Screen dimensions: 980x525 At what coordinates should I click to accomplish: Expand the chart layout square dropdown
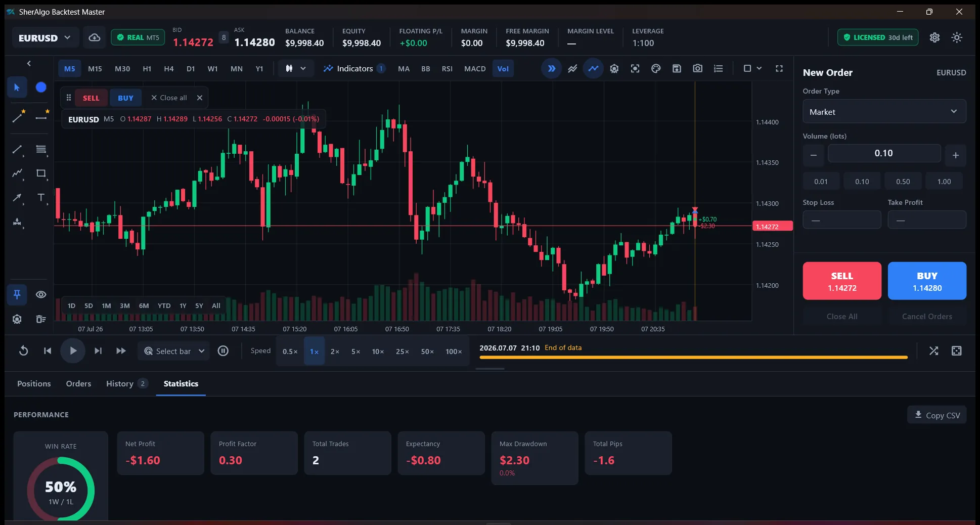(x=752, y=68)
